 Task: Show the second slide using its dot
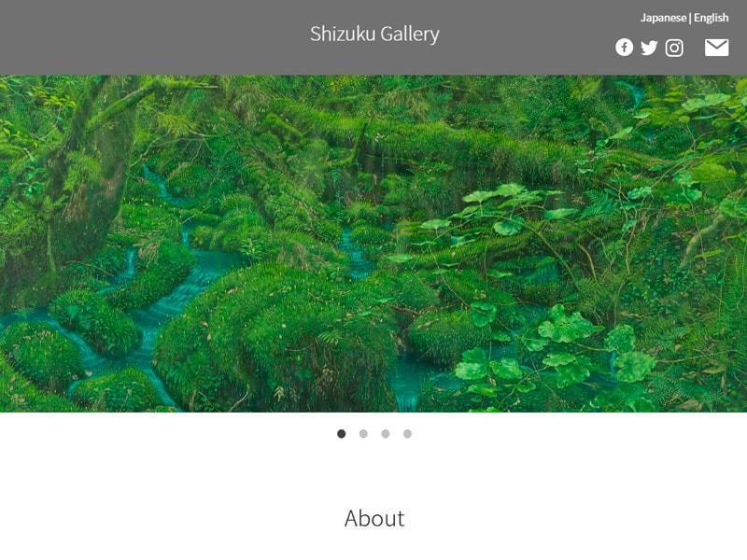pos(363,434)
